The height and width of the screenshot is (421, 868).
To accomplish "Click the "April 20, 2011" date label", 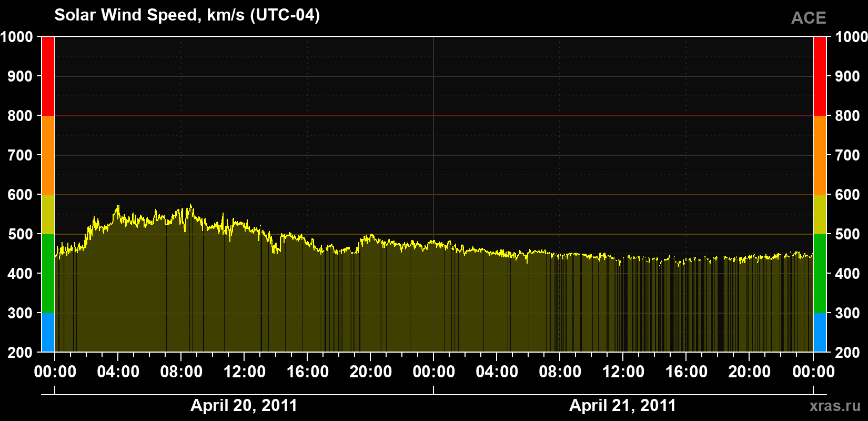I will coord(244,405).
